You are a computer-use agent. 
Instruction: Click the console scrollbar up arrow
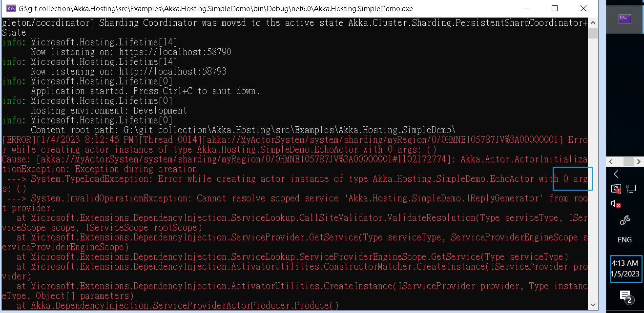pos(592,22)
